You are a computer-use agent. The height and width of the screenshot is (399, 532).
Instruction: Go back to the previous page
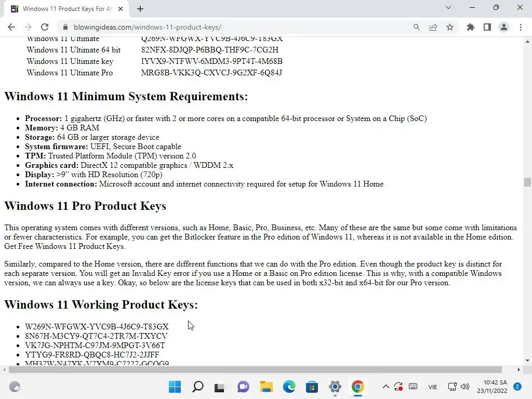(x=11, y=27)
